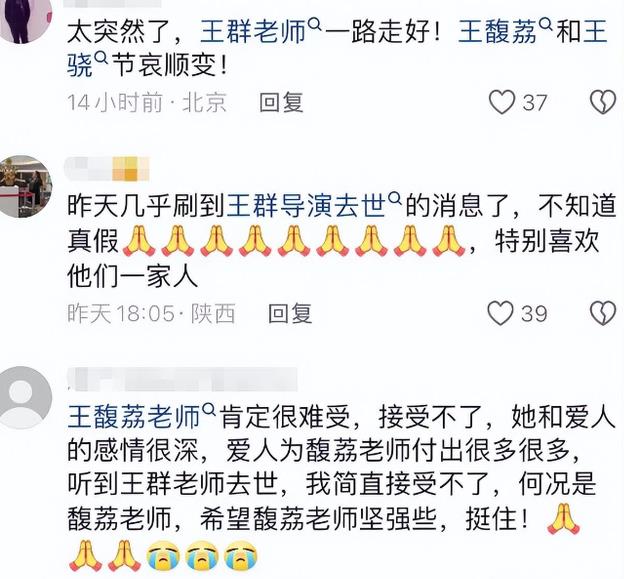Open blurred username of second commenter
This screenshot has width=640, height=579.
coord(107,168)
